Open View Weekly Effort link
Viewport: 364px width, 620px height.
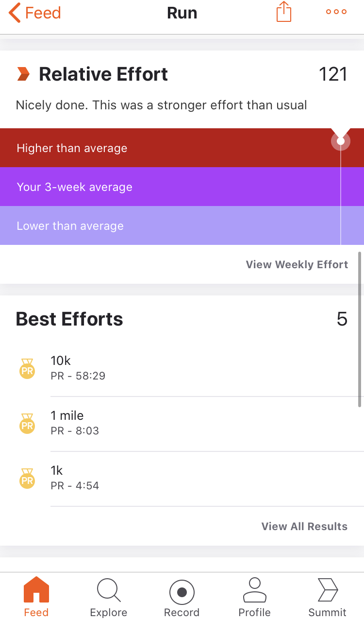(297, 264)
